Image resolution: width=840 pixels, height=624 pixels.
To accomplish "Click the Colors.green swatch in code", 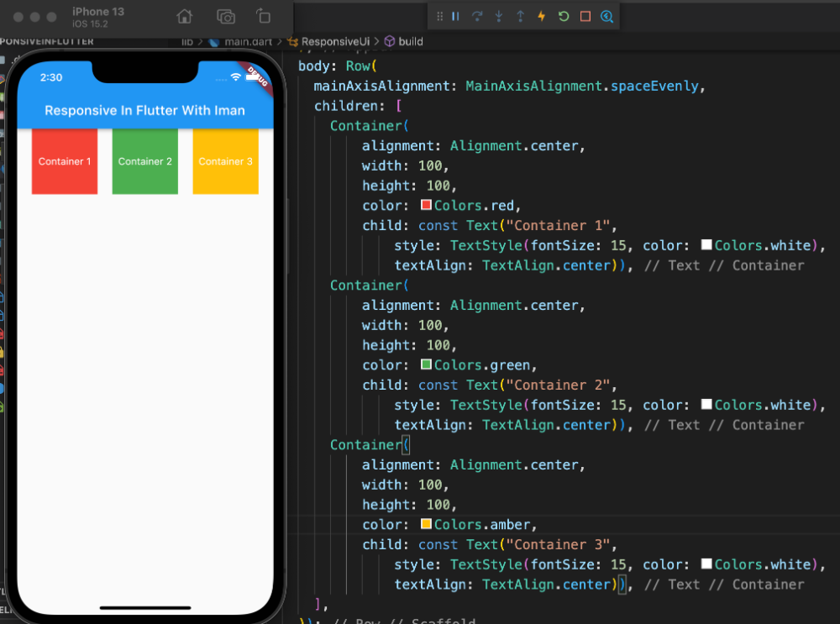I will [x=427, y=364].
